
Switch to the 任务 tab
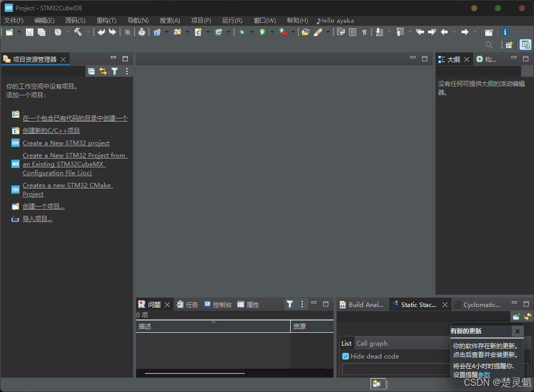click(187, 304)
